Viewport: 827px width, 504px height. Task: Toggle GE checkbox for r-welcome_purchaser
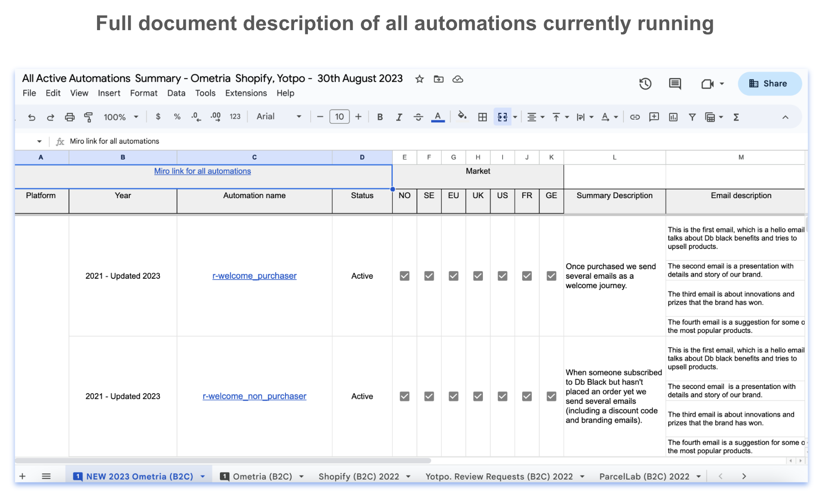551,276
